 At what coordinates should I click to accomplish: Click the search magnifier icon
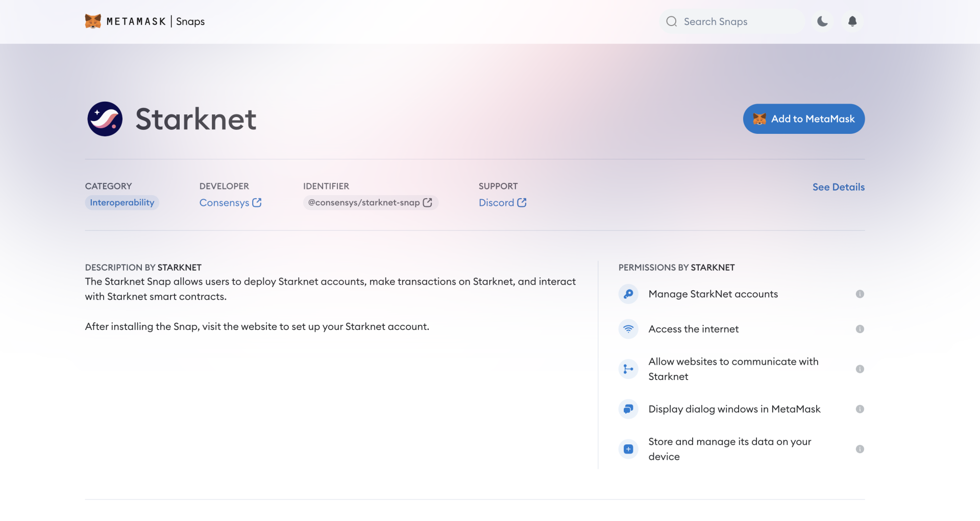coord(672,21)
